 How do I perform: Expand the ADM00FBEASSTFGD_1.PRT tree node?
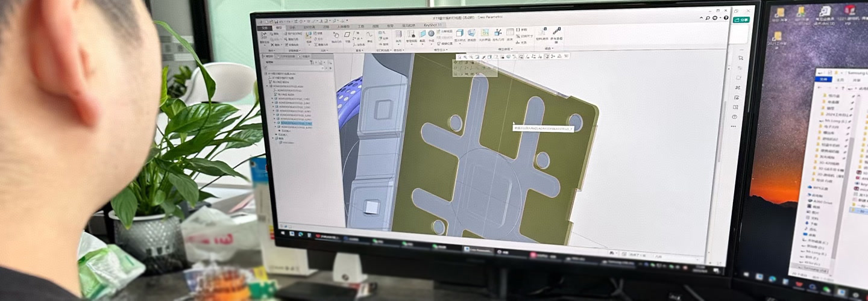tap(272, 98)
